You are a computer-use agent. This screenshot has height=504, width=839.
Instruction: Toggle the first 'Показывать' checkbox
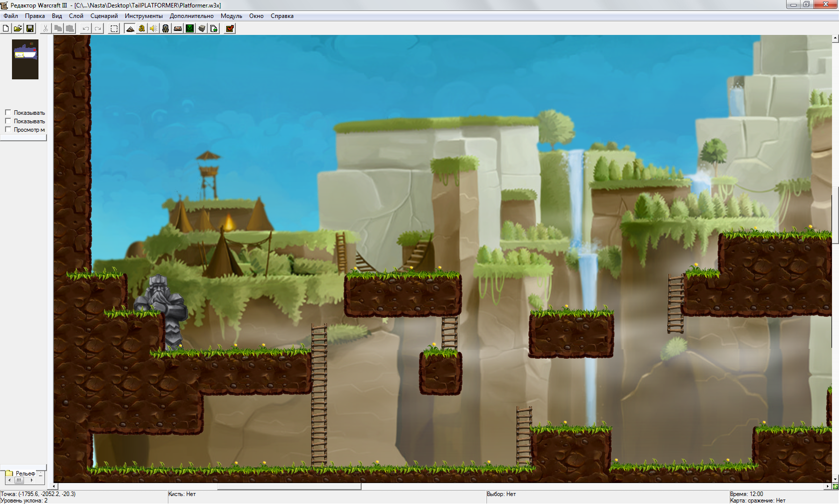pos(8,112)
